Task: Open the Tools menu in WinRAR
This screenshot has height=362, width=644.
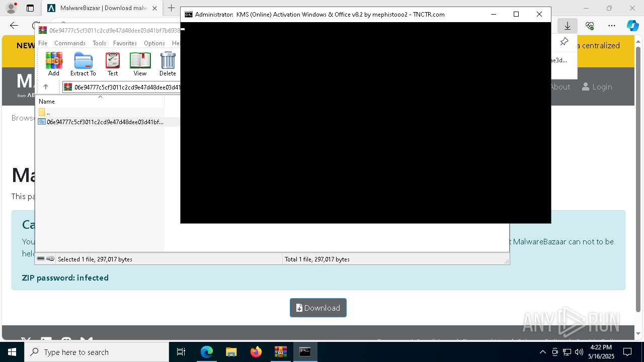Action: pos(99,43)
